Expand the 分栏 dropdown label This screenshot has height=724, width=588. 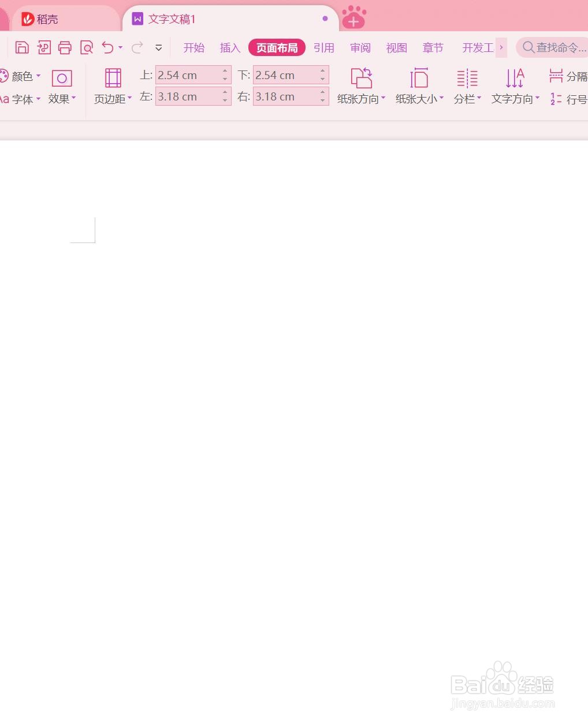pyautogui.click(x=467, y=99)
